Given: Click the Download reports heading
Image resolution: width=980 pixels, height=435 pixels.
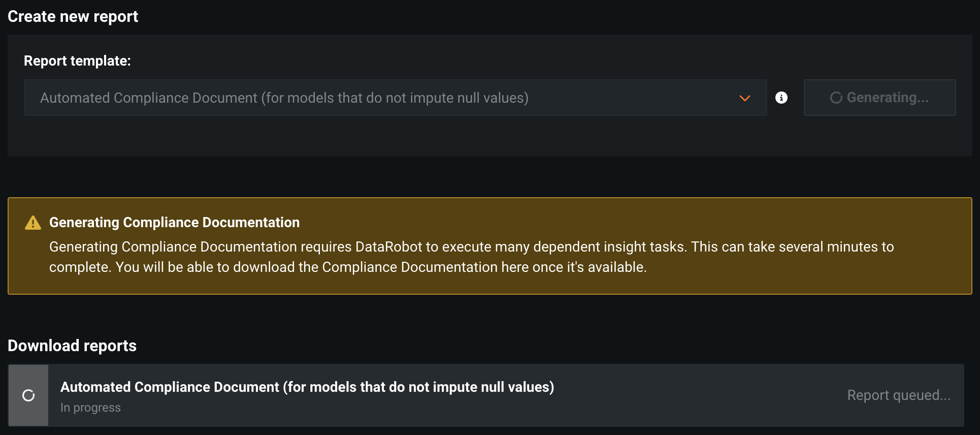Looking at the screenshot, I should pyautogui.click(x=72, y=346).
